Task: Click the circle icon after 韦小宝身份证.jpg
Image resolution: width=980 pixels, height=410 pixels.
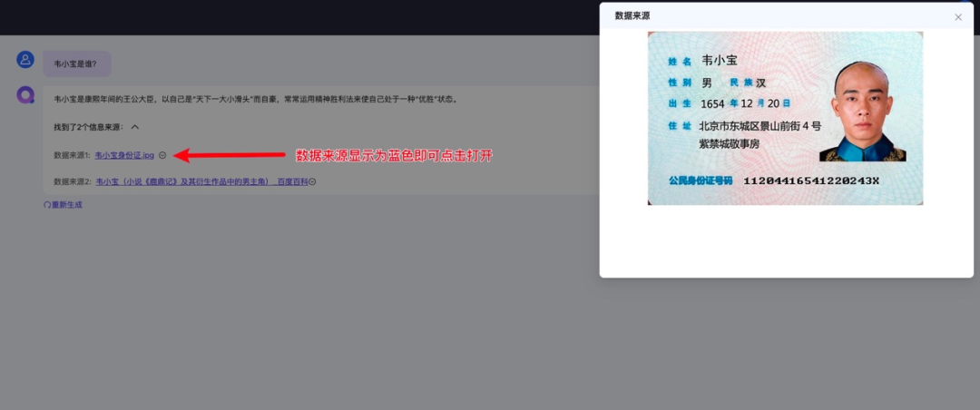Action: 162,156
